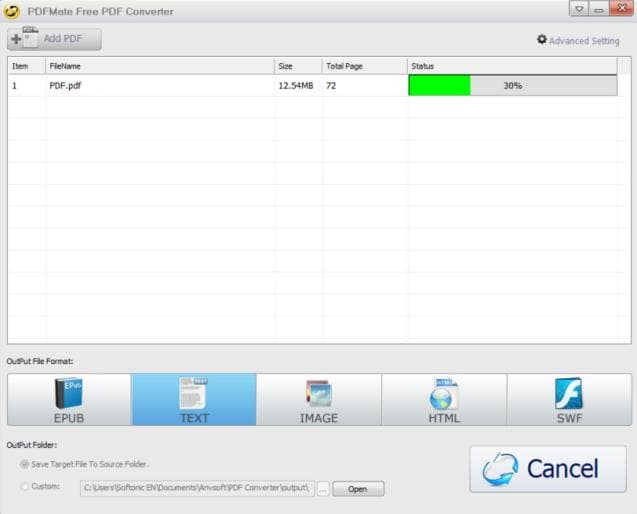Click the FileName column header
Viewport: 637px width, 514px height.
(x=160, y=66)
